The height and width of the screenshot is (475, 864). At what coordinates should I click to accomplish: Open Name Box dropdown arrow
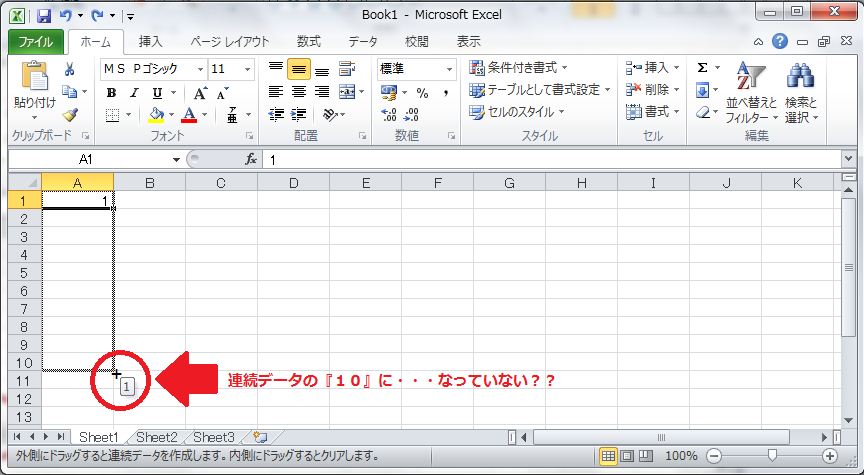click(176, 160)
